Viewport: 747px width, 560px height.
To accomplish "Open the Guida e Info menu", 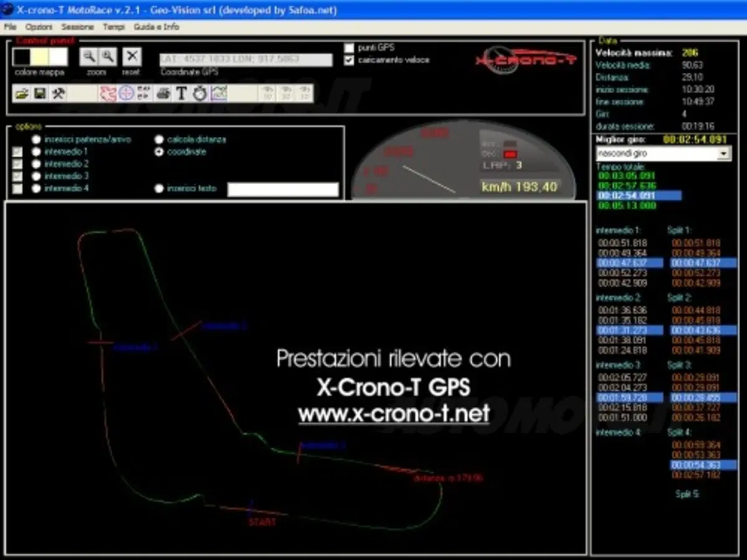I will tap(156, 27).
